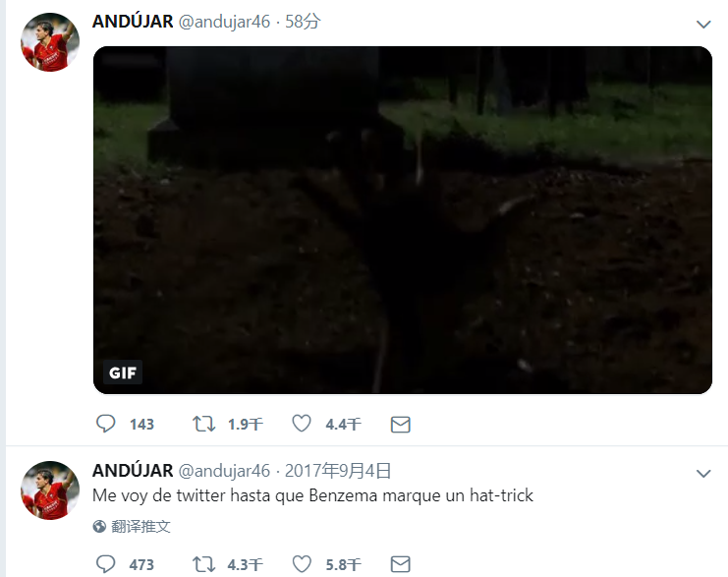Share the Benzema tweet via envelope icon

[400, 564]
